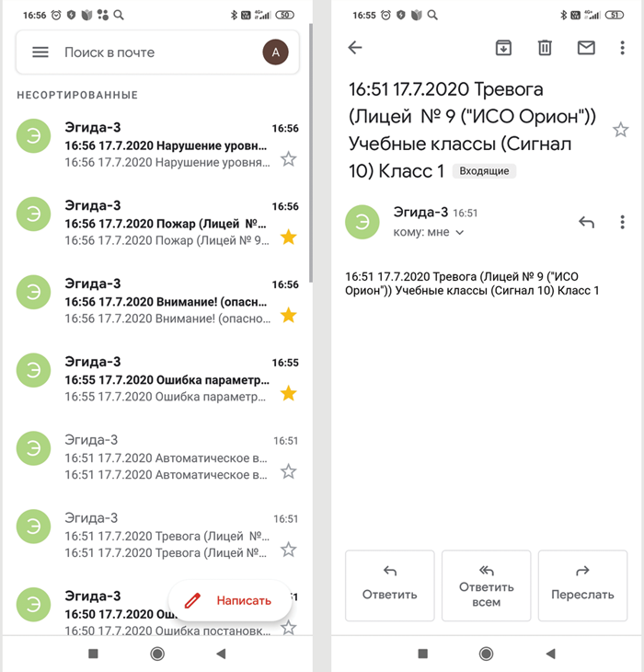Open the hamburger navigation menu
This screenshot has height=672, width=644.
point(40,52)
